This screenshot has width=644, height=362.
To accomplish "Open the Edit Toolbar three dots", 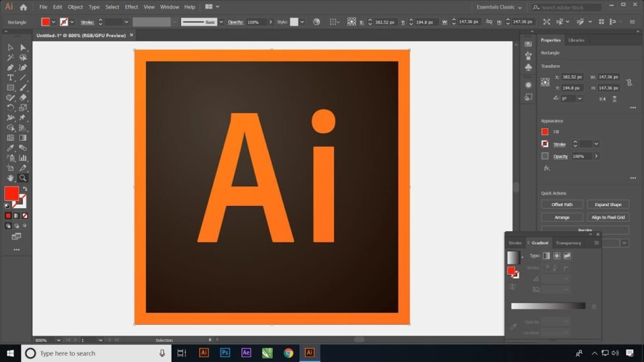I will [x=16, y=250].
